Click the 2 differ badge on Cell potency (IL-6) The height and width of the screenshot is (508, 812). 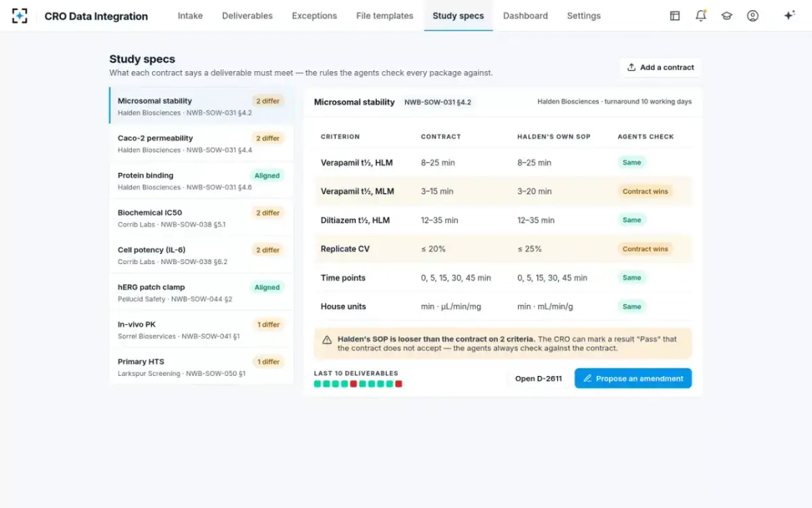pyautogui.click(x=268, y=250)
